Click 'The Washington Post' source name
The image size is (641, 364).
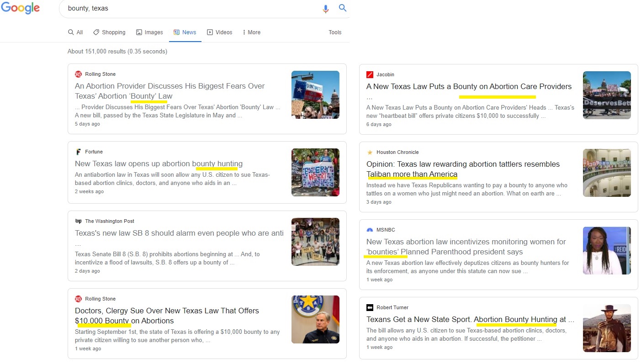pyautogui.click(x=110, y=221)
